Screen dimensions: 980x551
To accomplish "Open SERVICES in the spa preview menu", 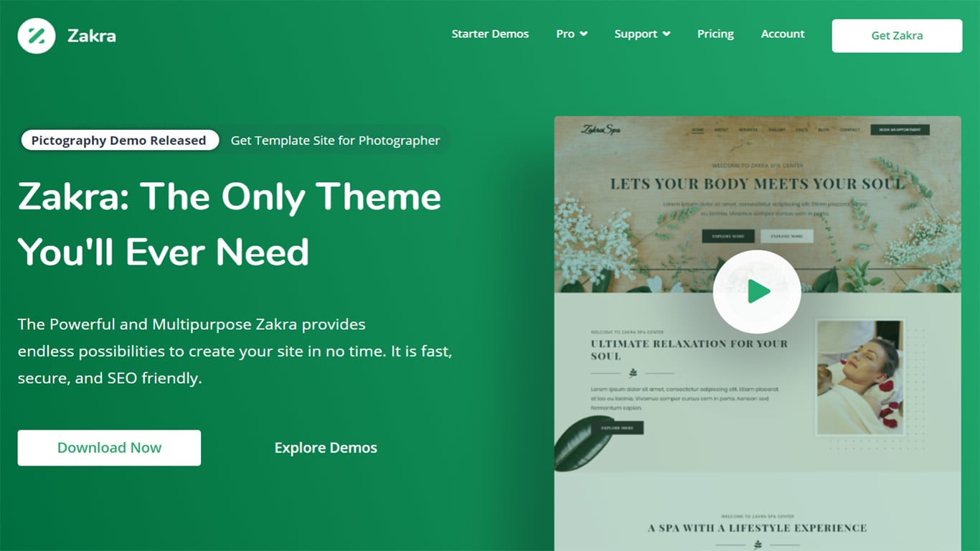I will [x=748, y=129].
